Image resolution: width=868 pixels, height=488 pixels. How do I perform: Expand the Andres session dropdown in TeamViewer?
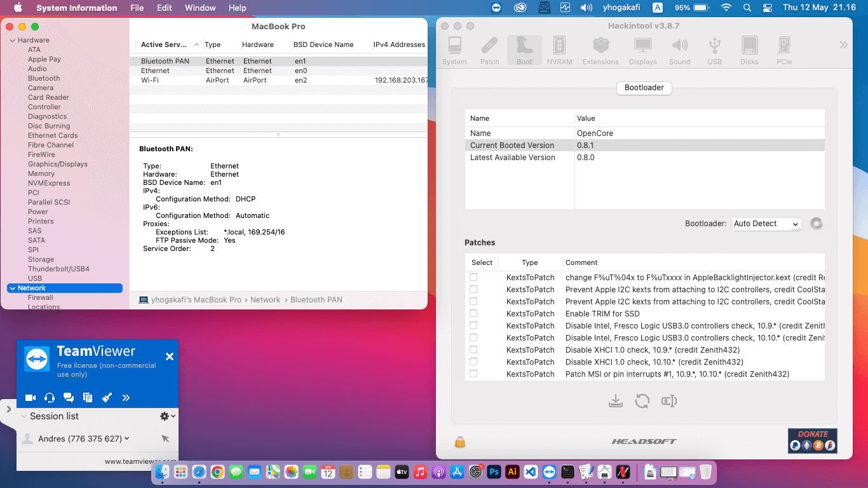click(x=127, y=438)
